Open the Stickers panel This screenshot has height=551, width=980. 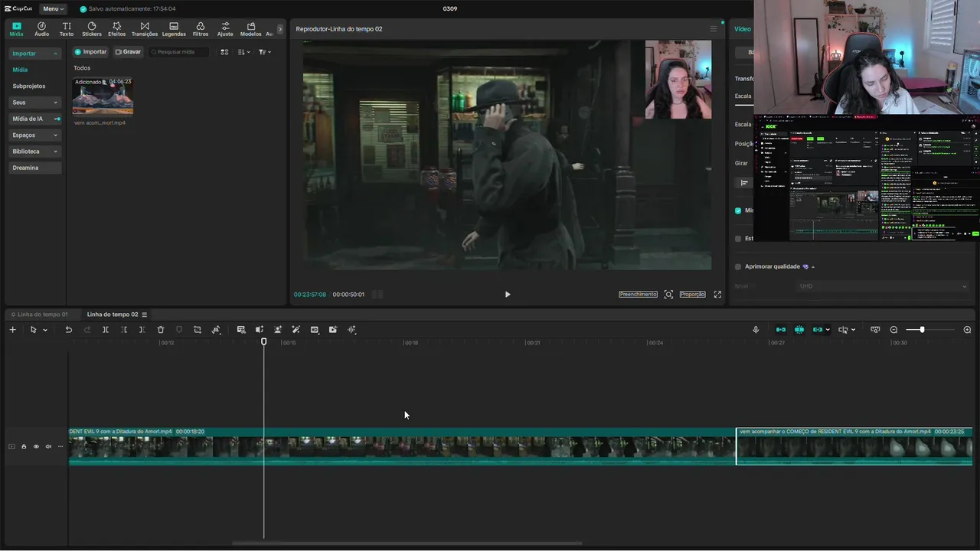92,29
